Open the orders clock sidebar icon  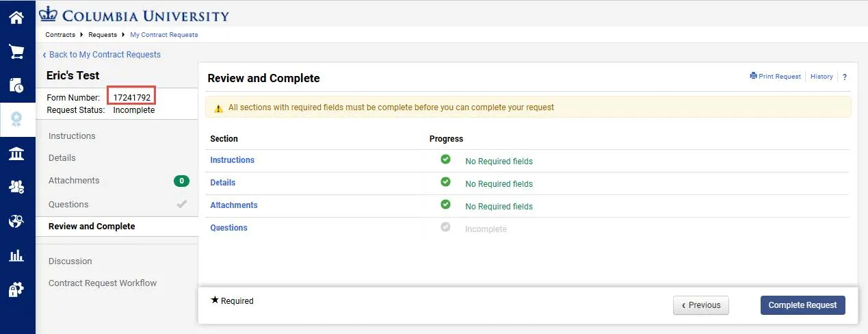(16, 85)
